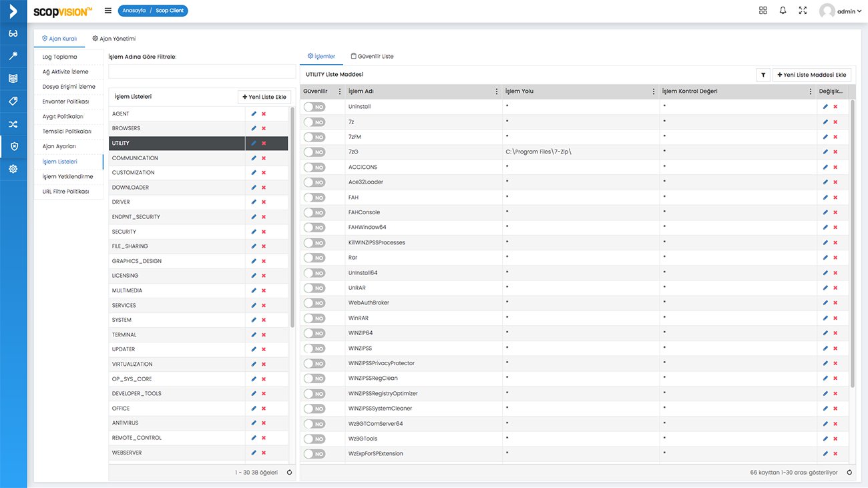868x488 pixels.
Task: Delete the Uninstall process entry
Action: [835, 107]
